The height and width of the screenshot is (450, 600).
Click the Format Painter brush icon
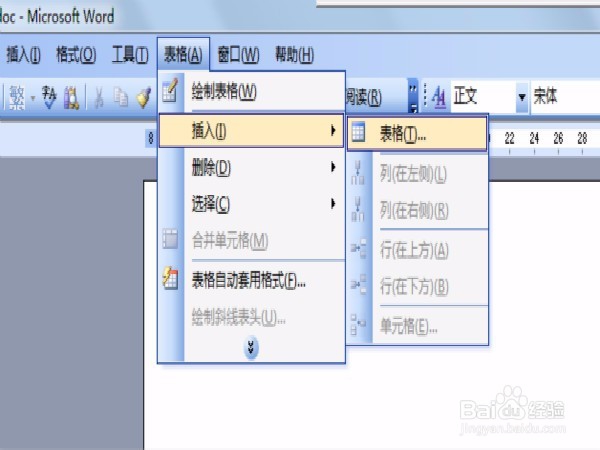[144, 98]
